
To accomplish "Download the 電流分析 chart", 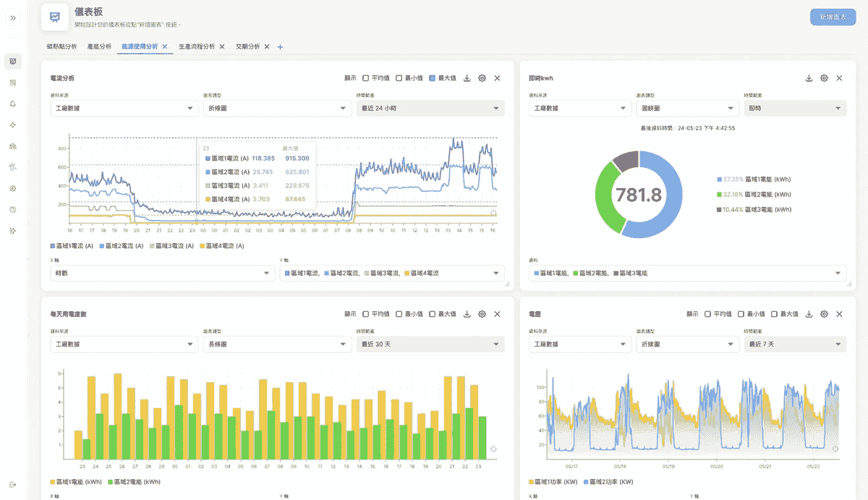I will [x=467, y=77].
